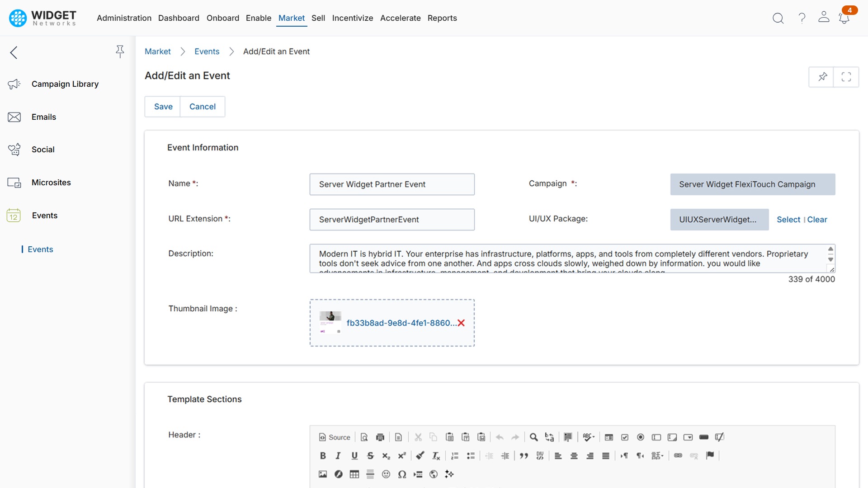This screenshot has width=868, height=488.
Task: Toggle bold formatting in Header editor
Action: (x=323, y=455)
